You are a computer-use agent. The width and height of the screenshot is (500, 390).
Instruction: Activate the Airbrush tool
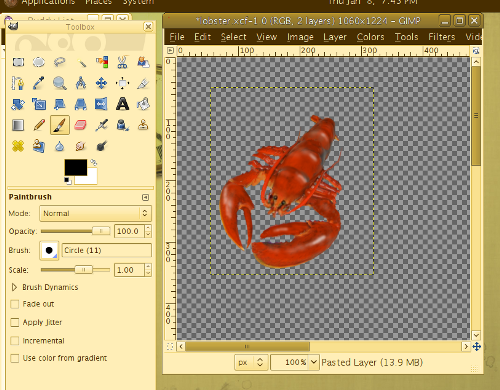[102, 125]
